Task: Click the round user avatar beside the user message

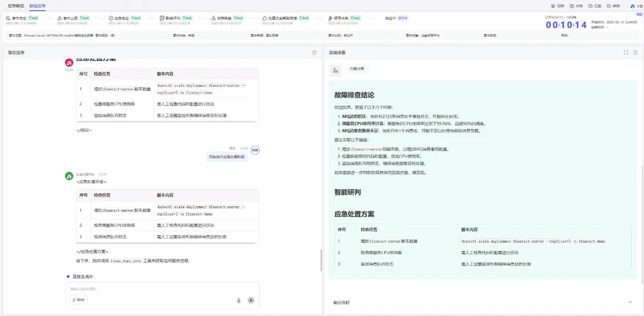Action: pos(255,150)
